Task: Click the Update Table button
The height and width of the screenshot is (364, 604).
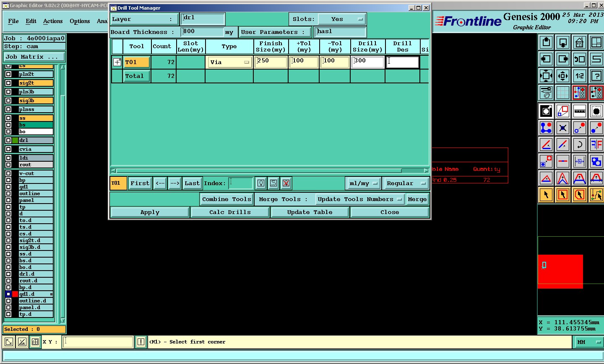Action: pyautogui.click(x=310, y=212)
